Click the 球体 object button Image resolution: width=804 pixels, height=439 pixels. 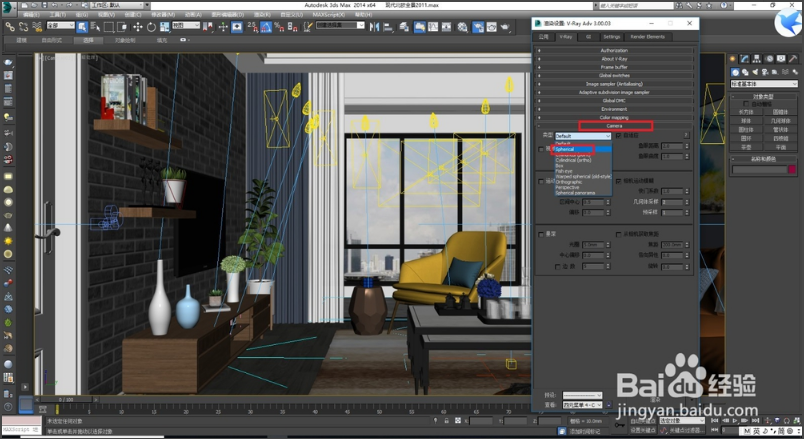(x=746, y=121)
